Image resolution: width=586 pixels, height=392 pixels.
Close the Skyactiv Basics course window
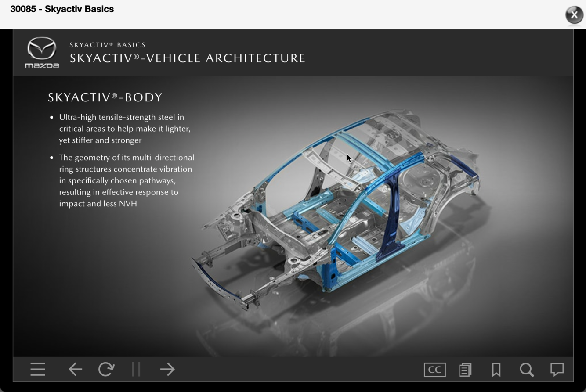point(574,14)
